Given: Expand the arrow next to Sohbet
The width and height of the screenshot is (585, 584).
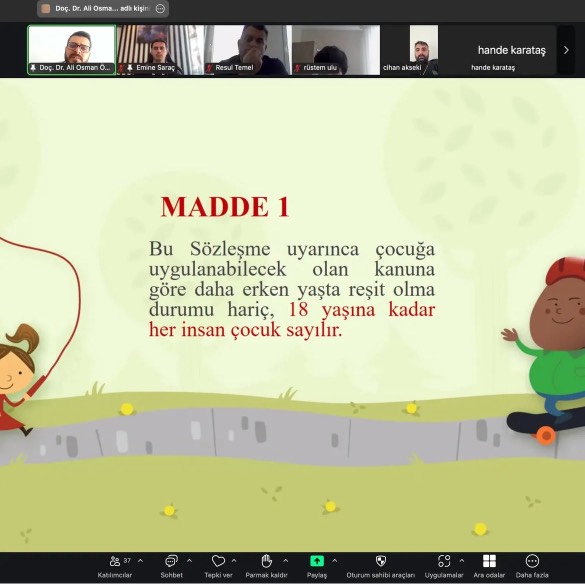Looking at the screenshot, I should point(190,560).
